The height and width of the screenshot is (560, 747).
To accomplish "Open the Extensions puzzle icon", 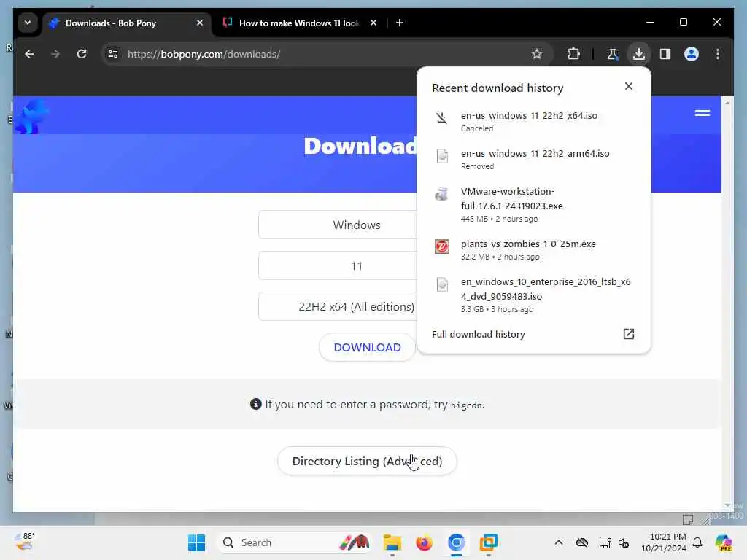I will 573,54.
